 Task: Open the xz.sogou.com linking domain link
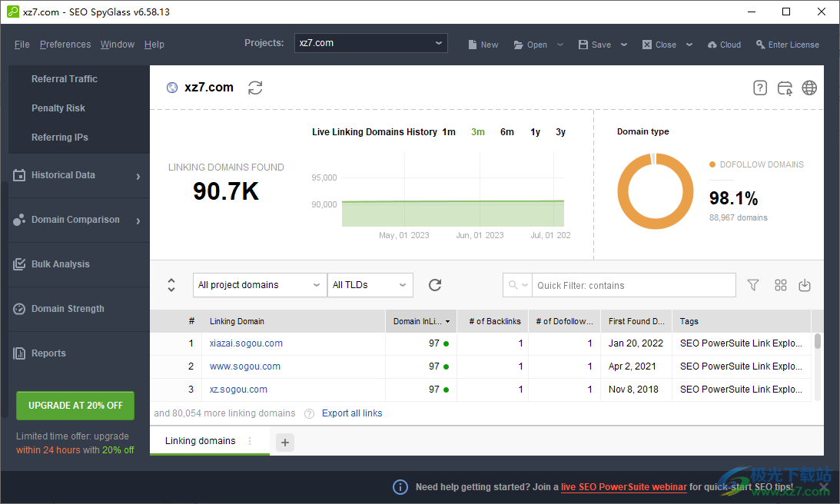tap(238, 390)
